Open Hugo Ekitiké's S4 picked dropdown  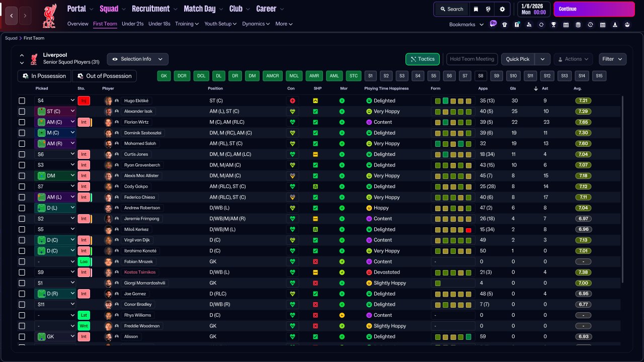pos(55,101)
